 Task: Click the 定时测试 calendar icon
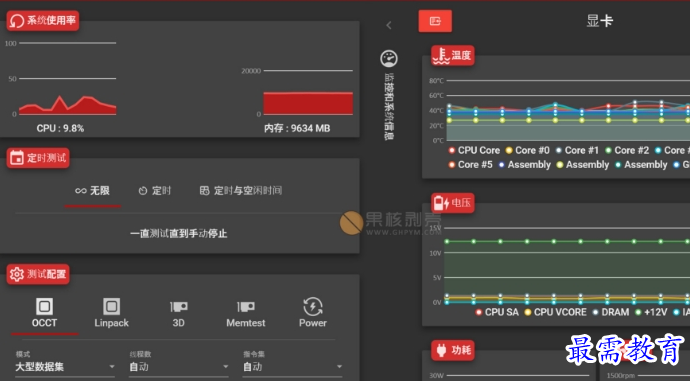point(17,158)
